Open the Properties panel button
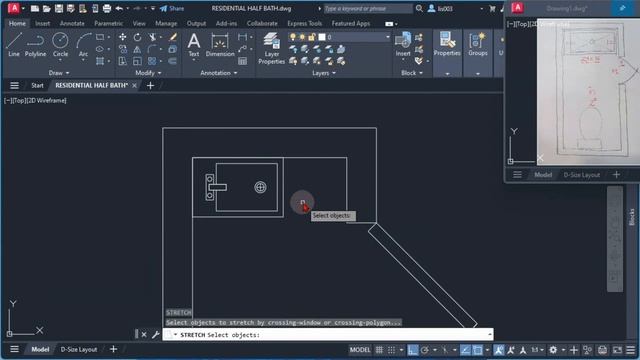Screen dimensions: 640x360 click(x=447, y=44)
